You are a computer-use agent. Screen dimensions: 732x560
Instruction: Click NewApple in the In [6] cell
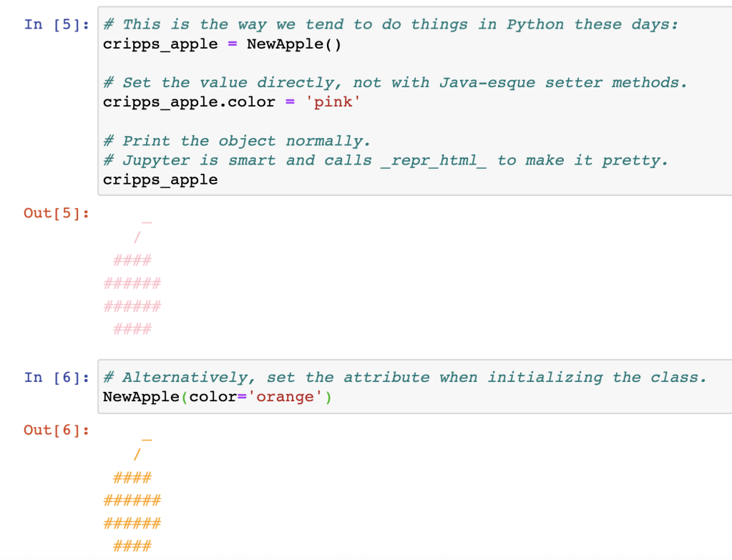point(141,396)
